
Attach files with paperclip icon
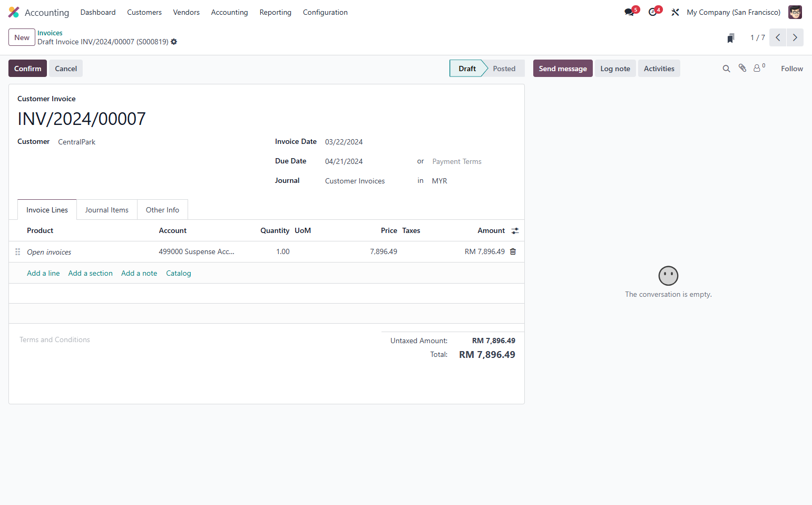(x=742, y=68)
